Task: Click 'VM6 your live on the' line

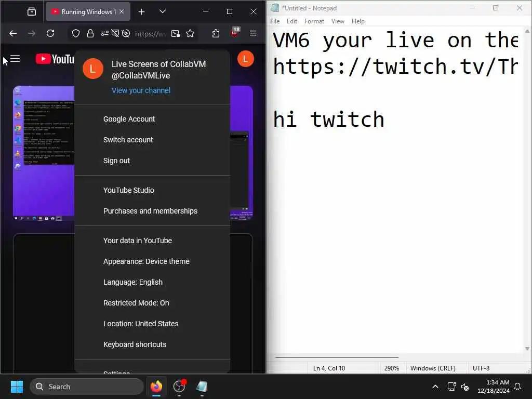Action: (x=395, y=40)
